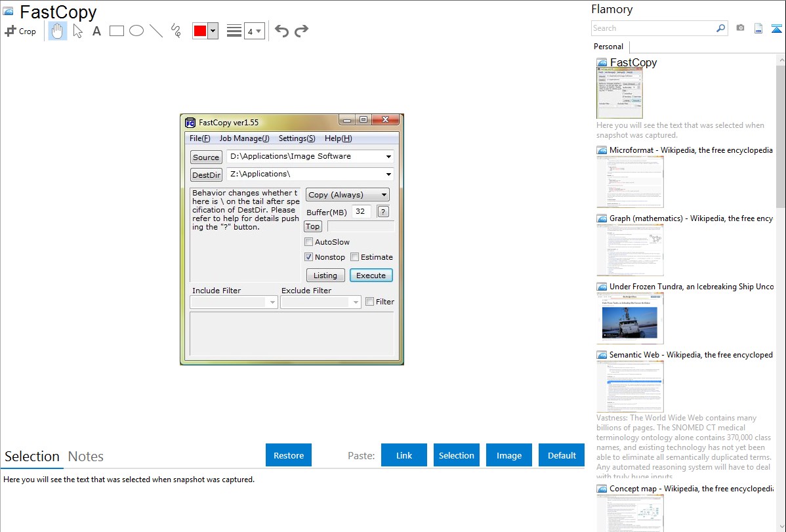Choose the arrow pointer tool
Screen dimensions: 786x532
coord(77,31)
